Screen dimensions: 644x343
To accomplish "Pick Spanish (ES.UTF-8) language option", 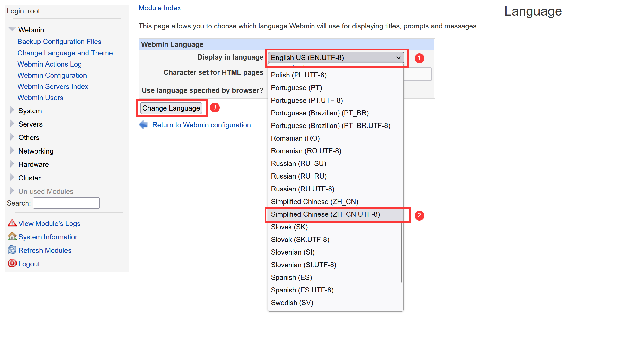I will (302, 290).
